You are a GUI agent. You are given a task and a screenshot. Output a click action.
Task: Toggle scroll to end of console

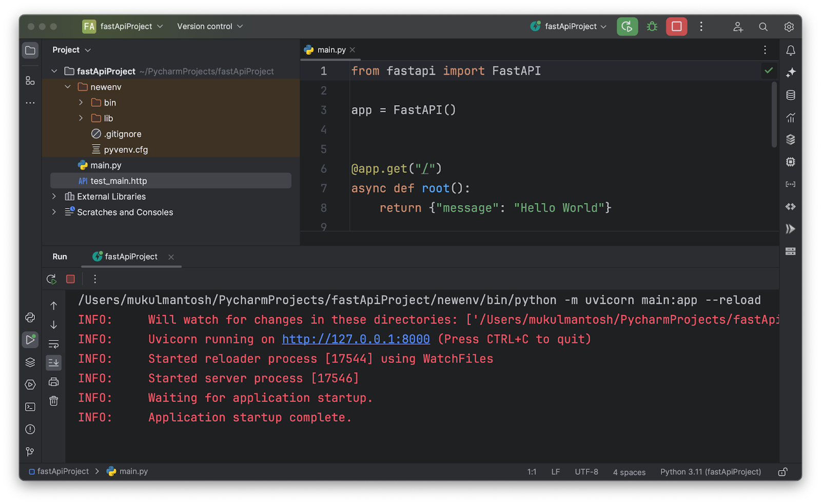pos(54,363)
